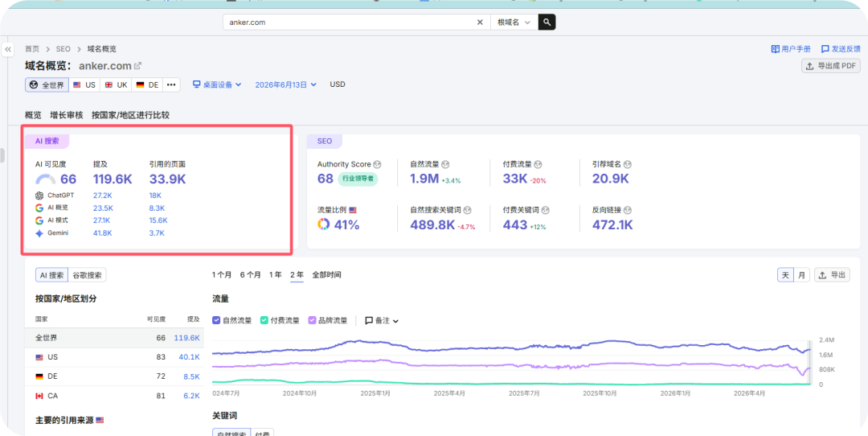This screenshot has width=868, height=436.
Task: Click the organic traffic value 1.9M
Action: (424, 179)
